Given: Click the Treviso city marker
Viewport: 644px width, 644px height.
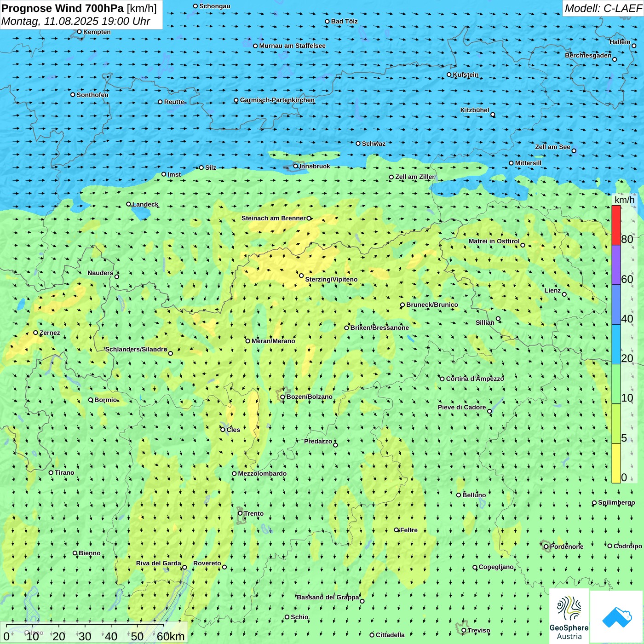Looking at the screenshot, I should coord(464,630).
